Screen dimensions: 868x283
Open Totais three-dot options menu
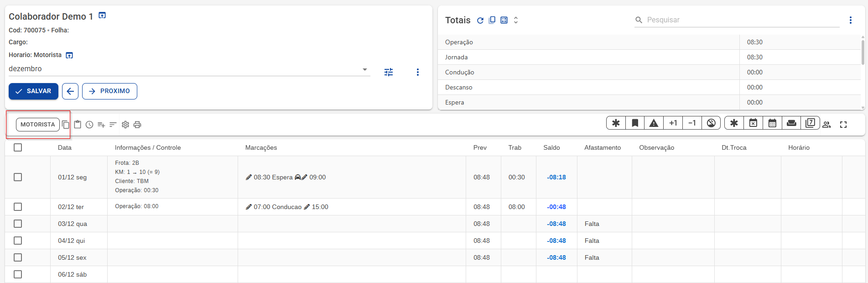851,20
